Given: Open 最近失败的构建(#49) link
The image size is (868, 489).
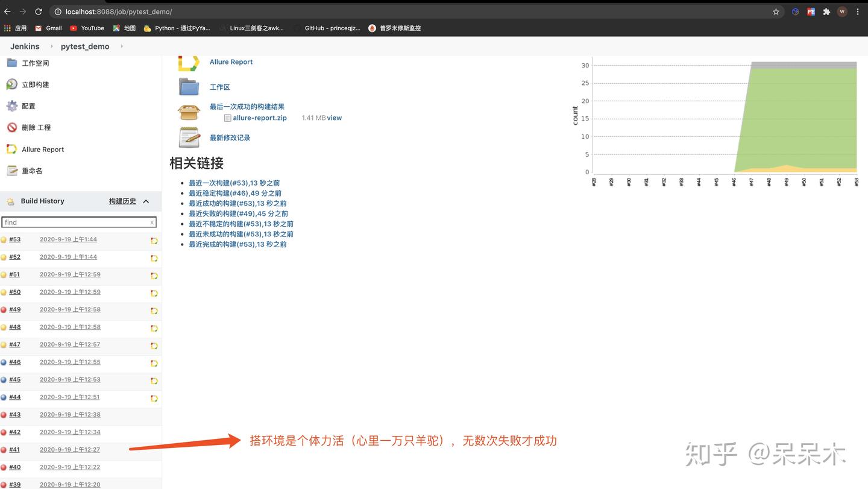Looking at the screenshot, I should (x=238, y=213).
